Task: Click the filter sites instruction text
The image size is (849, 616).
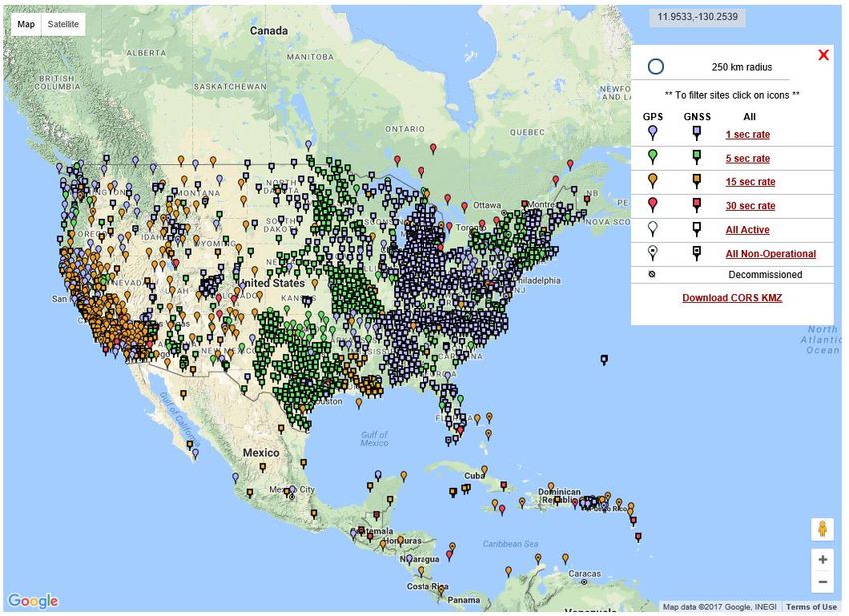Action: (732, 95)
